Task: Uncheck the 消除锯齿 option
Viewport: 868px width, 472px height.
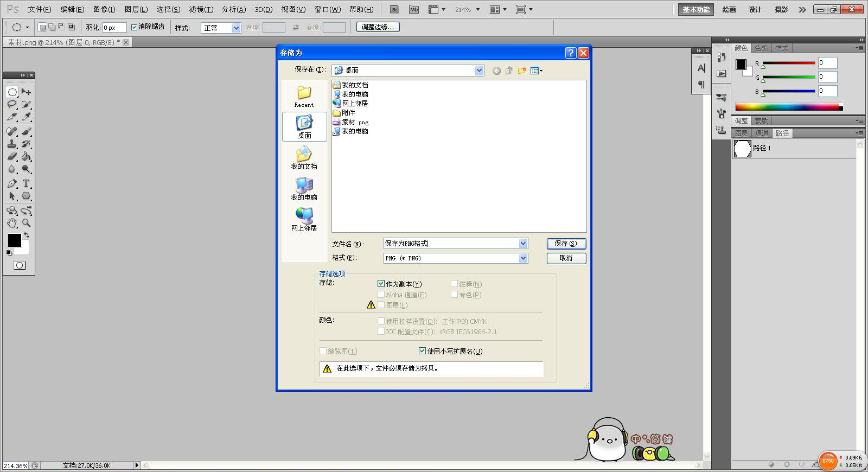Action: (x=135, y=27)
